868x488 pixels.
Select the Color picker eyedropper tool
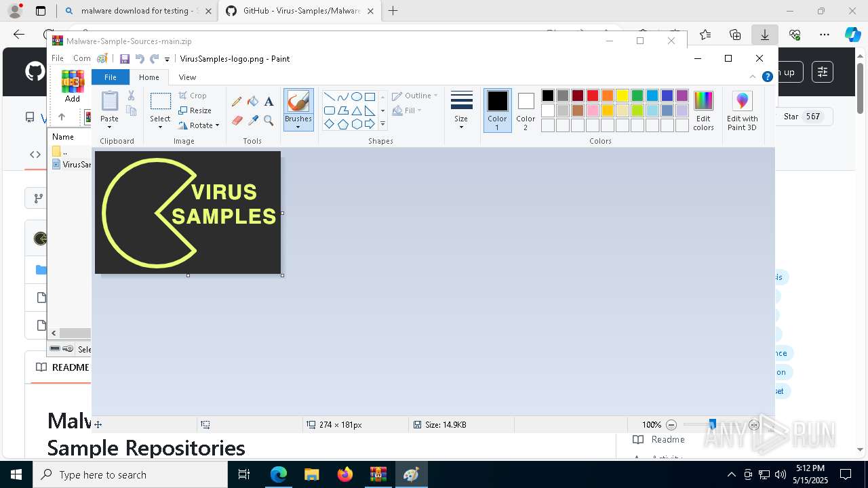(x=253, y=121)
